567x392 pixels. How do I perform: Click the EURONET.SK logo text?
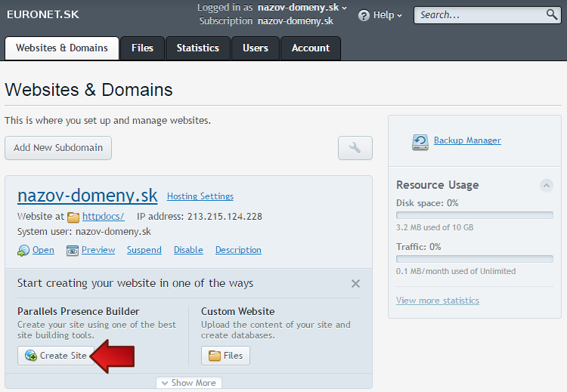42,14
